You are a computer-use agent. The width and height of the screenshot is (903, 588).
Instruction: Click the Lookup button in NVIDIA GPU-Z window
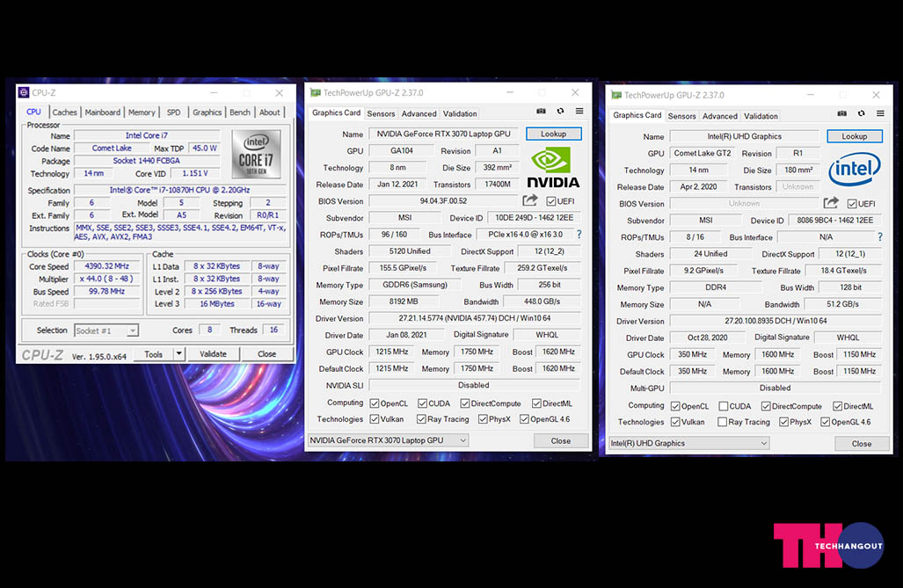tap(553, 134)
